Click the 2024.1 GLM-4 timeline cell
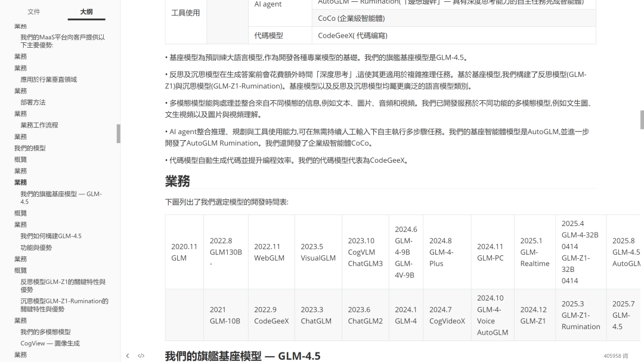 (x=406, y=315)
